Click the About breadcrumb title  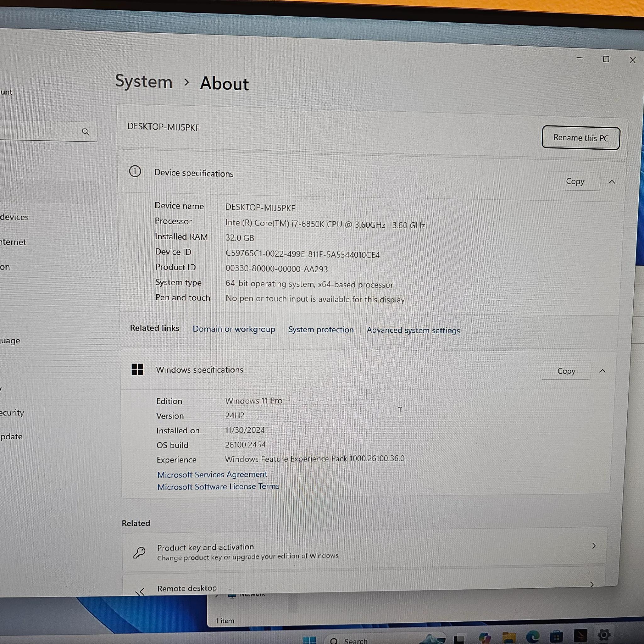(224, 83)
